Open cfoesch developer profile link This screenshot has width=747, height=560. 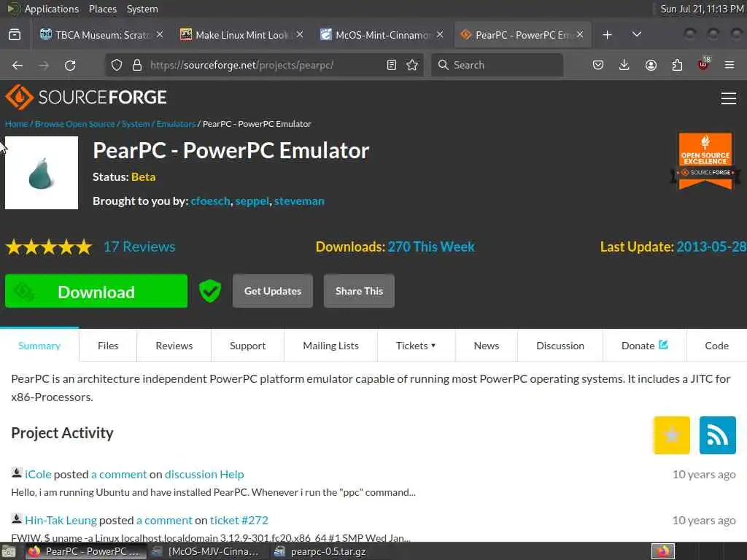(210, 201)
